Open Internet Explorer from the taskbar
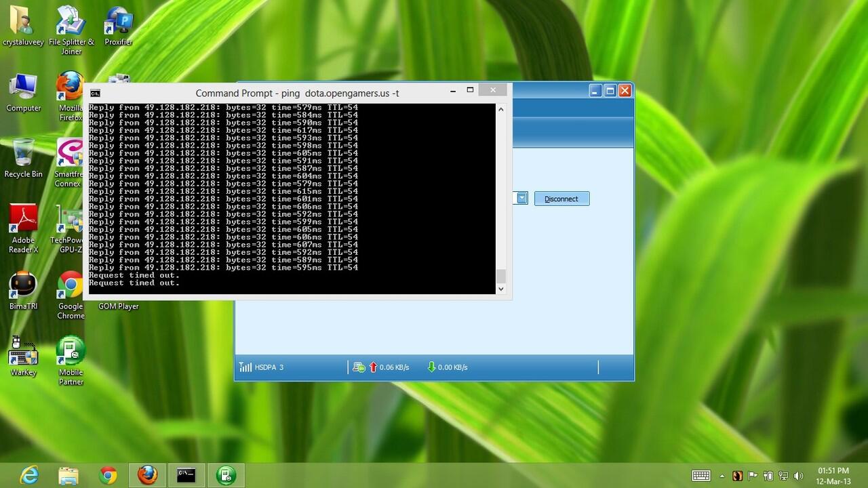 coord(29,475)
